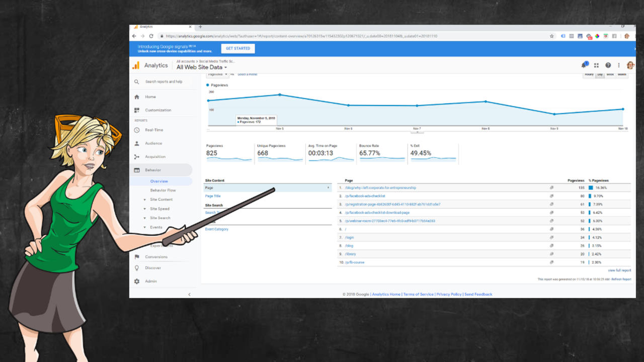Click the Nov 10 data point on the chart

(623, 109)
